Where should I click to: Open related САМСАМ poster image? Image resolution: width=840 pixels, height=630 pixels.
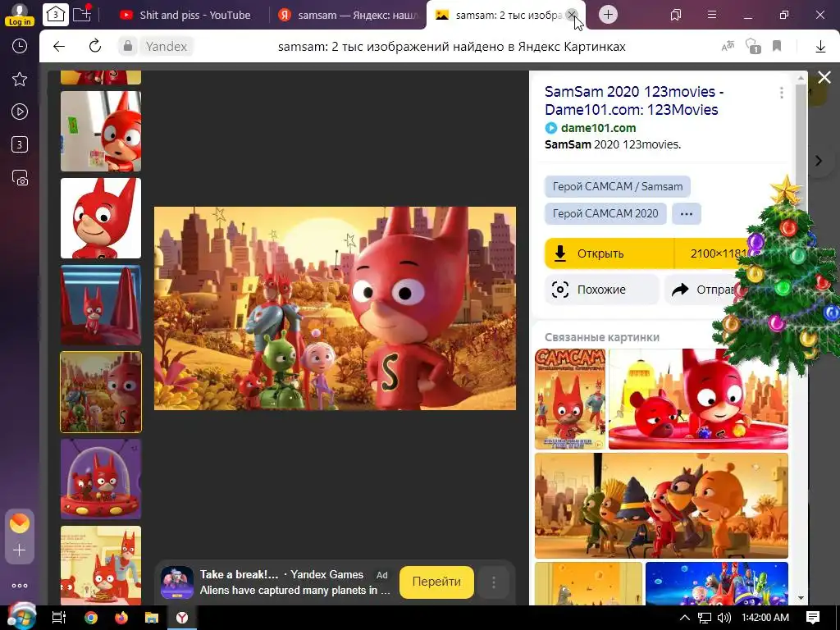click(570, 399)
